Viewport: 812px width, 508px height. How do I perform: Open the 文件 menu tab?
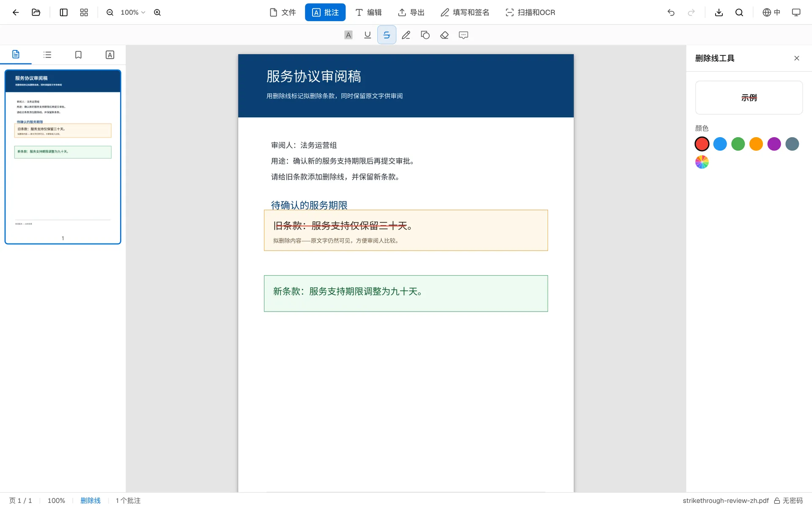tap(283, 12)
